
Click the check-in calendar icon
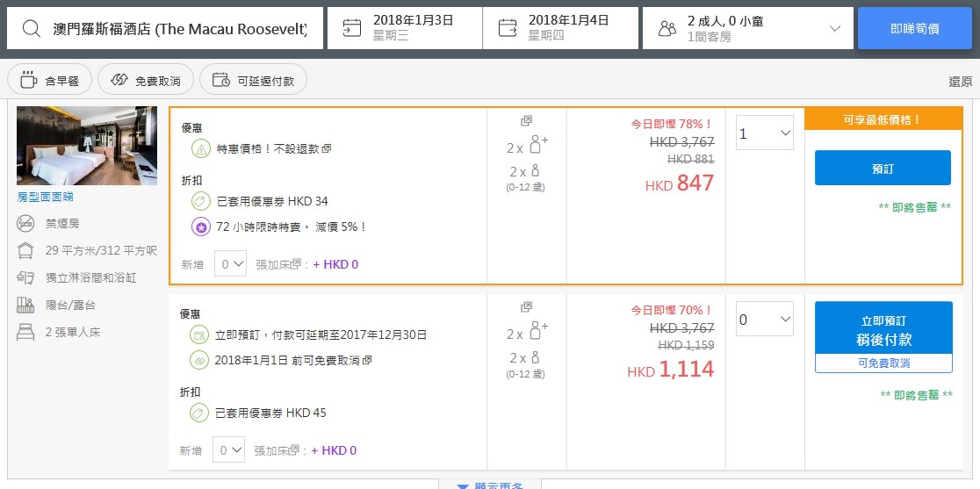[x=351, y=28]
